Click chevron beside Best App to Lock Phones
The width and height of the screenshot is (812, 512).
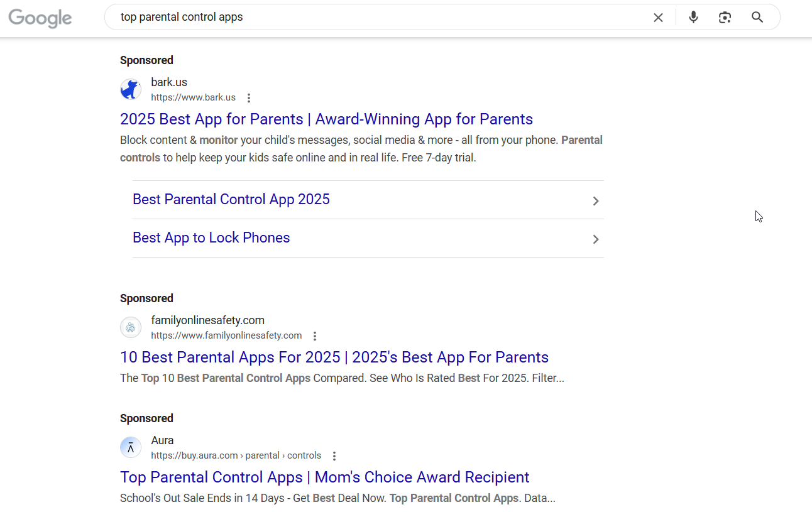pyautogui.click(x=596, y=239)
